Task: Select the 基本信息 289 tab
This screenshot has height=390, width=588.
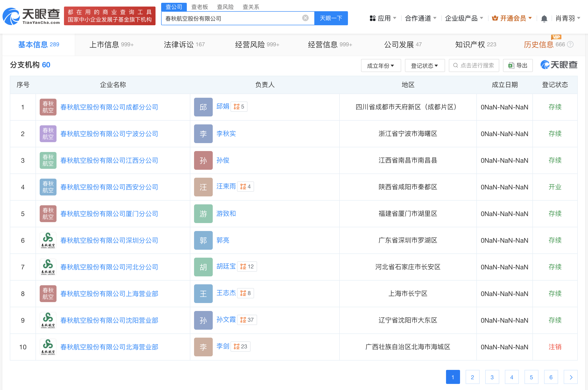Action: pyautogui.click(x=39, y=44)
